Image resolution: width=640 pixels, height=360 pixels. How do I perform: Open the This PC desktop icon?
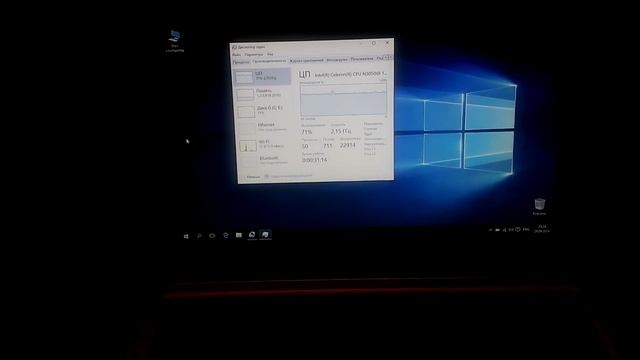coord(175,41)
